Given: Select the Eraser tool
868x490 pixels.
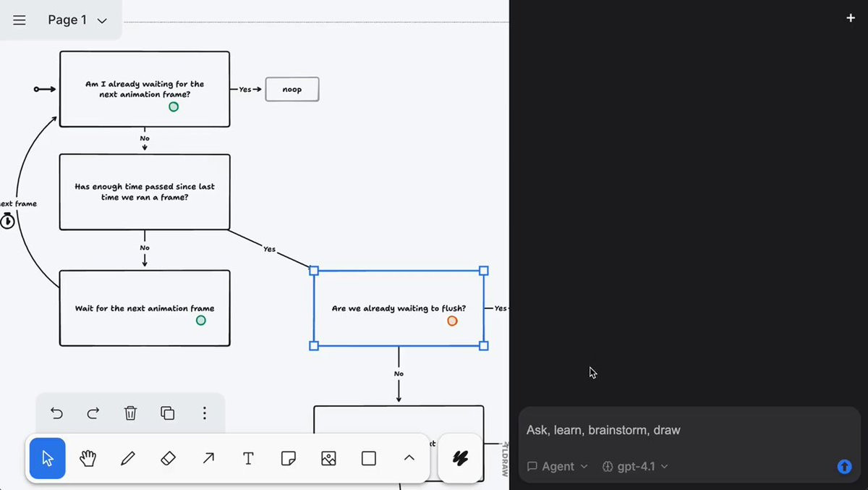Looking at the screenshot, I should pos(168,458).
